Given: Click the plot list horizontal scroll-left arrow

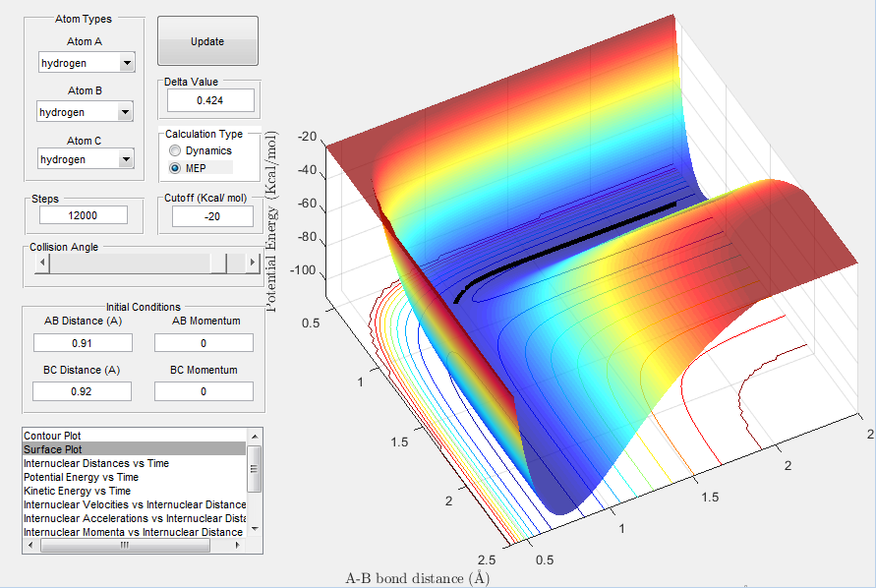Looking at the screenshot, I should [x=29, y=545].
